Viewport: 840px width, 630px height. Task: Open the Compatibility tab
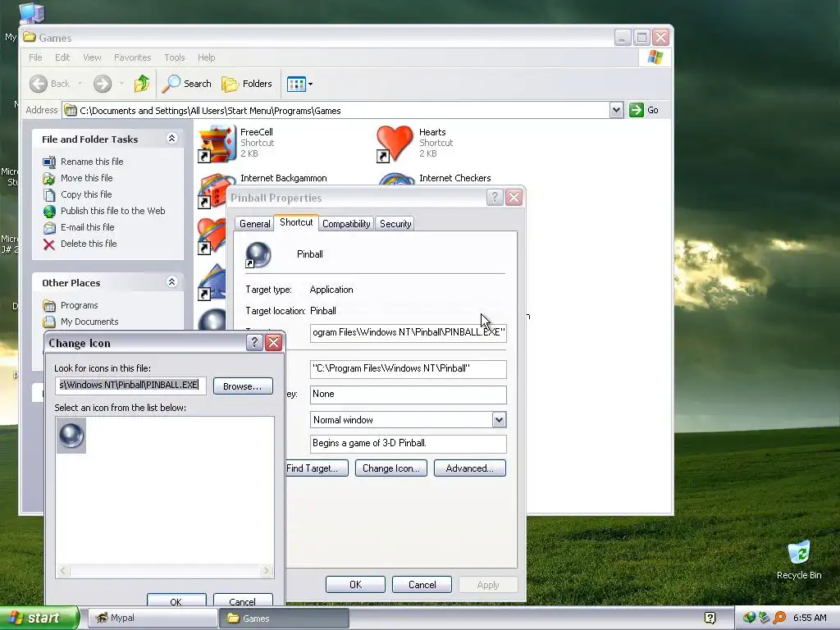coord(346,223)
